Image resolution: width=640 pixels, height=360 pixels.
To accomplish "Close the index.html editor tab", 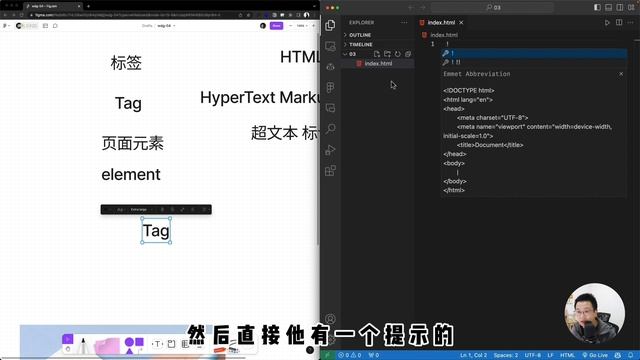I will pyautogui.click(x=461, y=22).
